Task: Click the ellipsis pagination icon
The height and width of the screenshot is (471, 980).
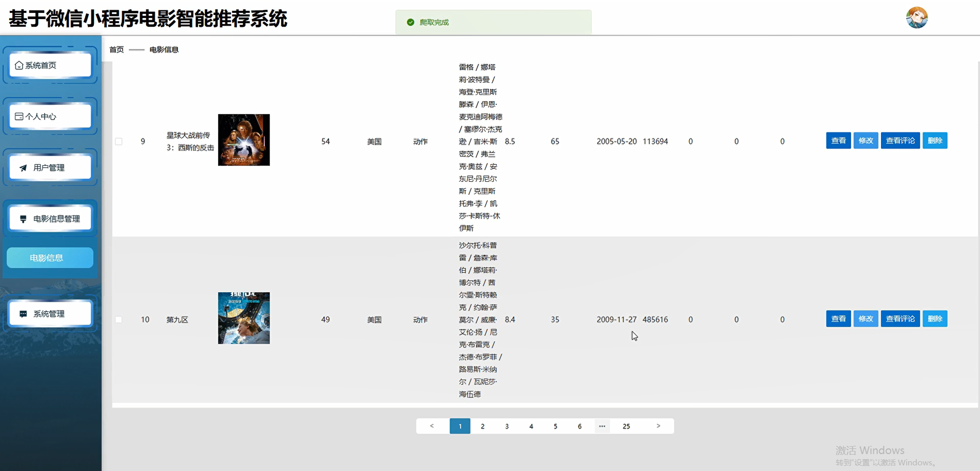Action: click(602, 426)
